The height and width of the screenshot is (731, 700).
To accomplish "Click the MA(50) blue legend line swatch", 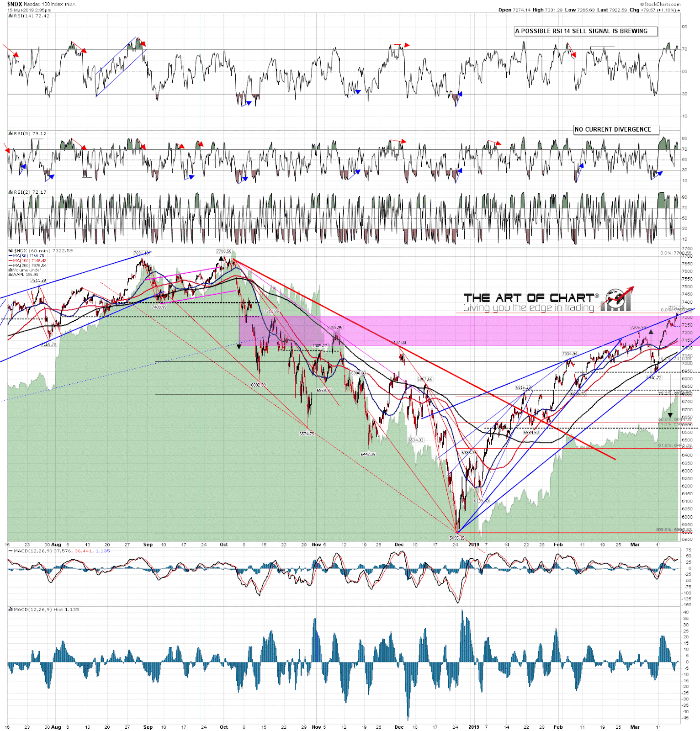I will tap(10, 256).
